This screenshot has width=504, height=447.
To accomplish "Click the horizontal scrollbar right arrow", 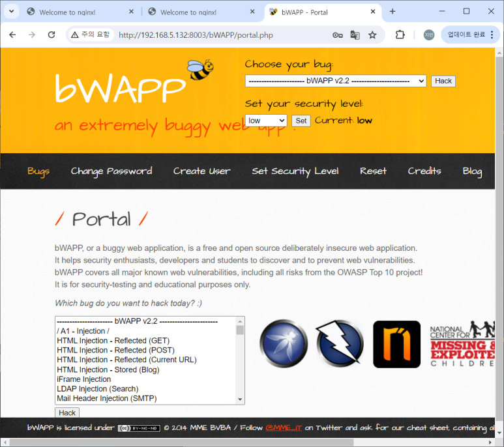I will point(490,442).
